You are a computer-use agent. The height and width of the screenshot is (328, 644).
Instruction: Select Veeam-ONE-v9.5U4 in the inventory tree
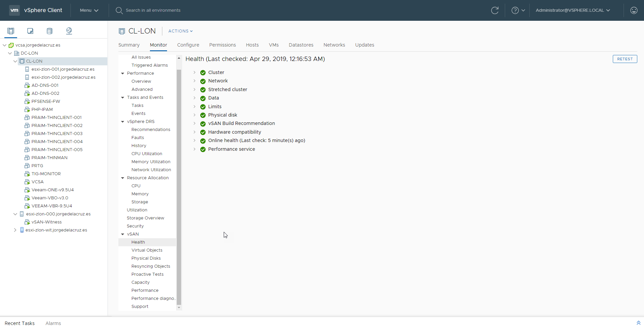[53, 190]
